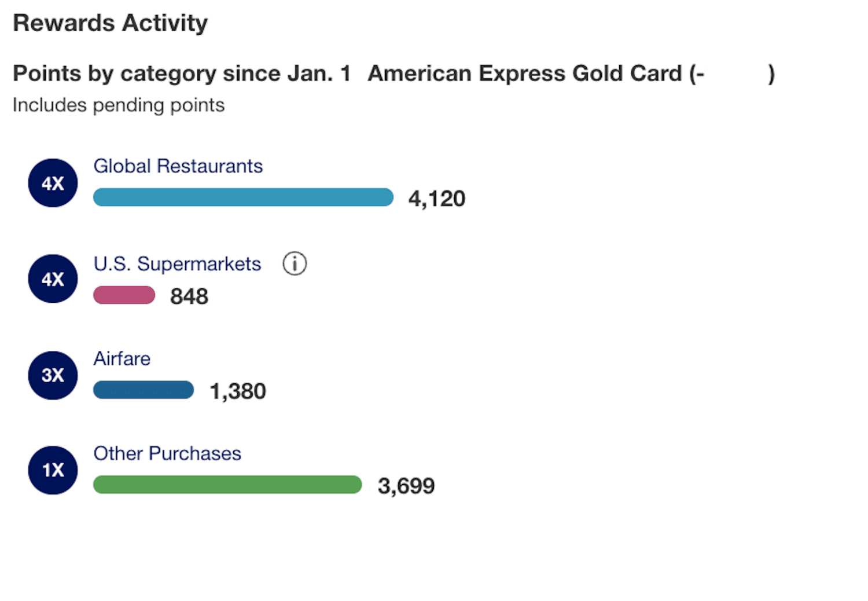Click the U.S. Supermarkets category label

176,263
